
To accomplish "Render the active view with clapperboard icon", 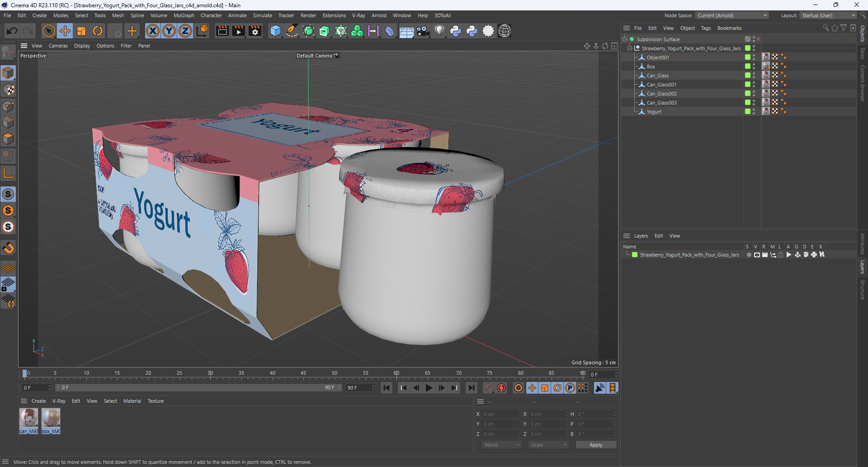I will 222,31.
